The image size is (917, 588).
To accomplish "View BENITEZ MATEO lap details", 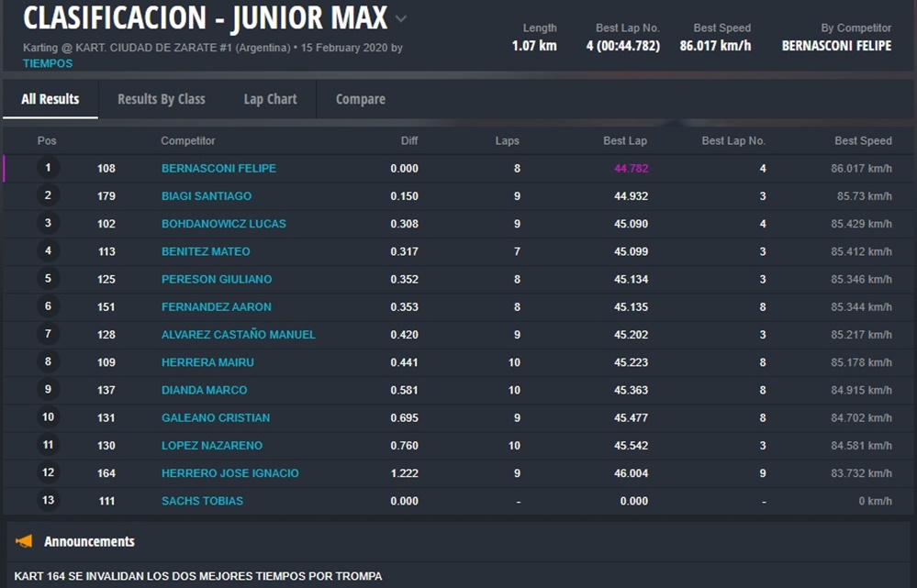I will click(206, 251).
